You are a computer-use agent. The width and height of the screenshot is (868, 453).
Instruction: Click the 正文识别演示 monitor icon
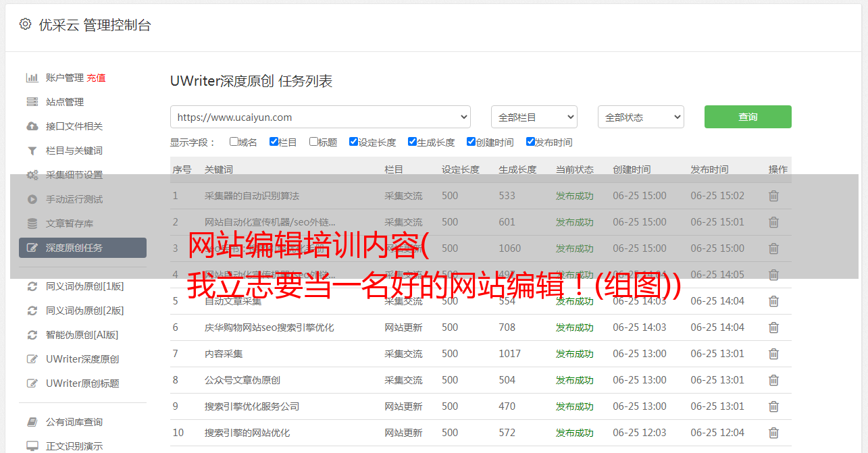[x=32, y=446]
